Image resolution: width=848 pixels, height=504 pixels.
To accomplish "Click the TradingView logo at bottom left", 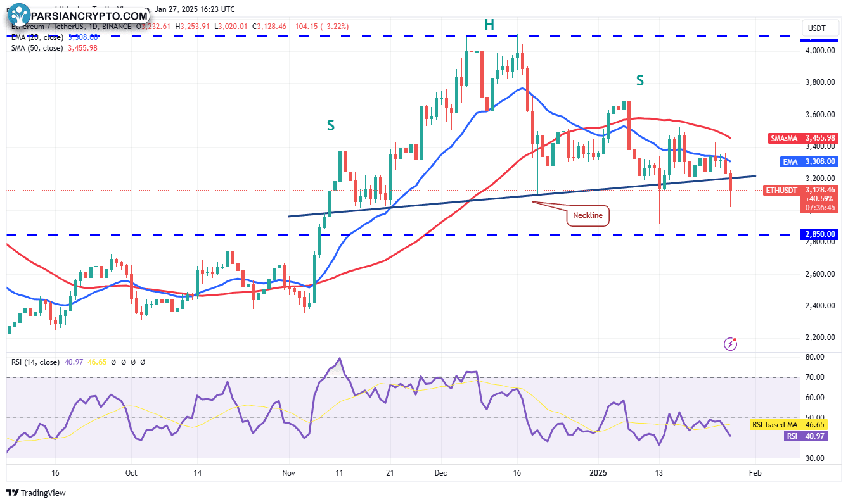I will 36,493.
